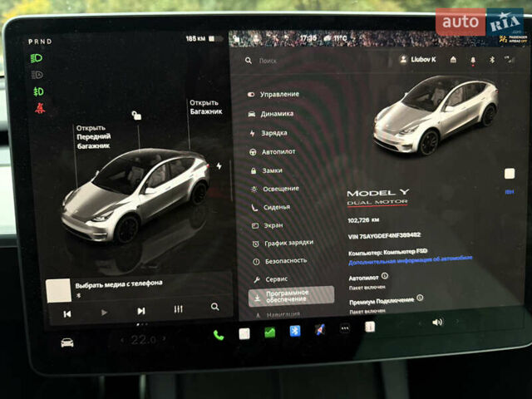
Task: Tap the VIN number text
Action: tap(384, 235)
